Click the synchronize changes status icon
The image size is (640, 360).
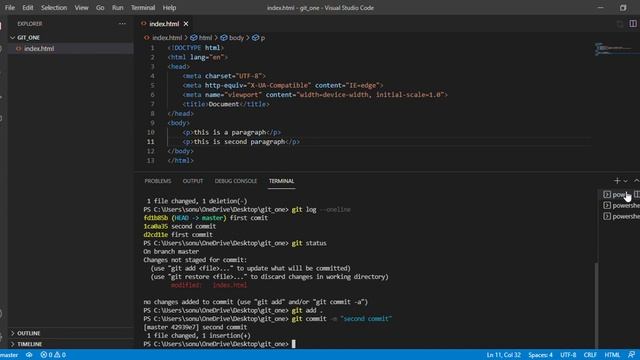pos(29,355)
